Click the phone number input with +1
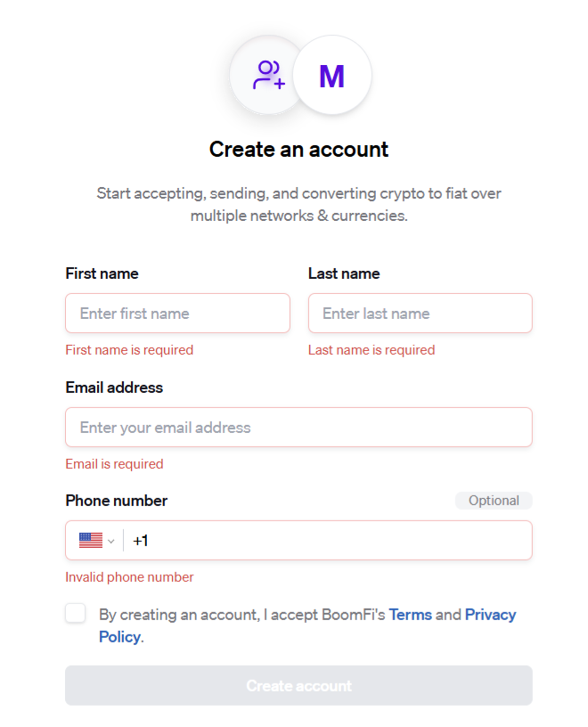588x727 pixels. point(330,541)
